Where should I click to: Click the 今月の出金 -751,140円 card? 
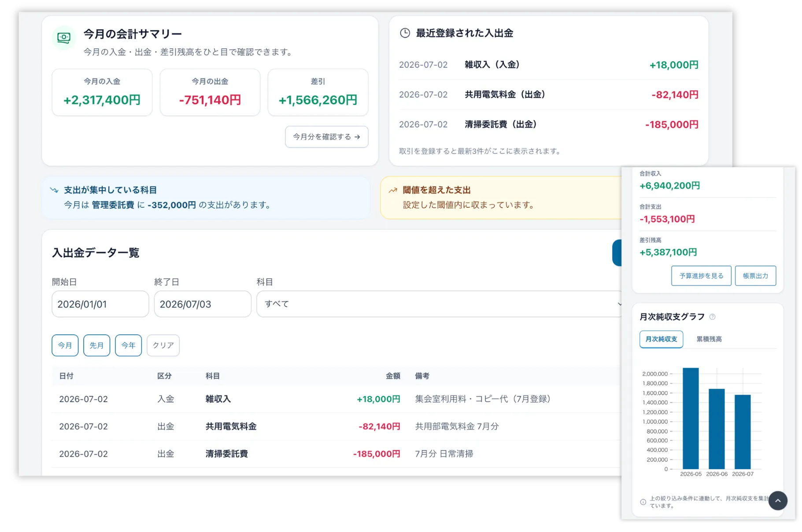click(x=210, y=92)
